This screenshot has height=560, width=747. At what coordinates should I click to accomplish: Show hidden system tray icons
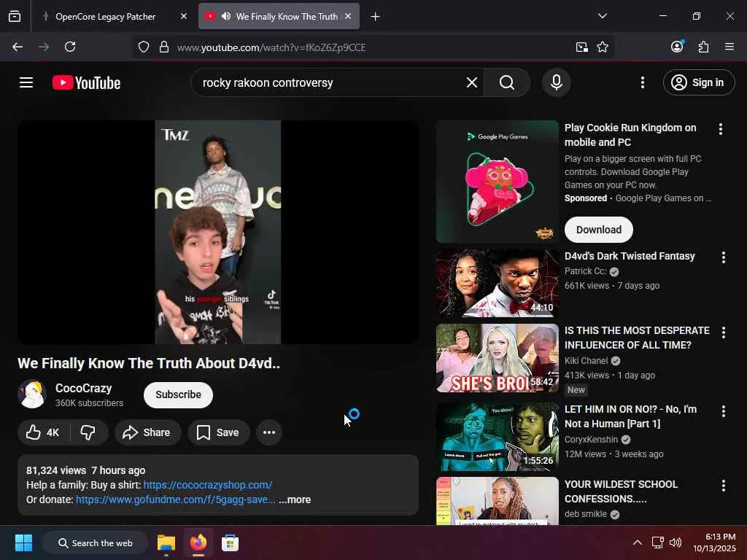(637, 542)
